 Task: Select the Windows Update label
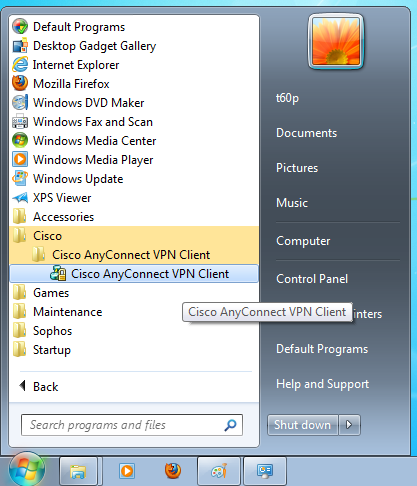(78, 179)
